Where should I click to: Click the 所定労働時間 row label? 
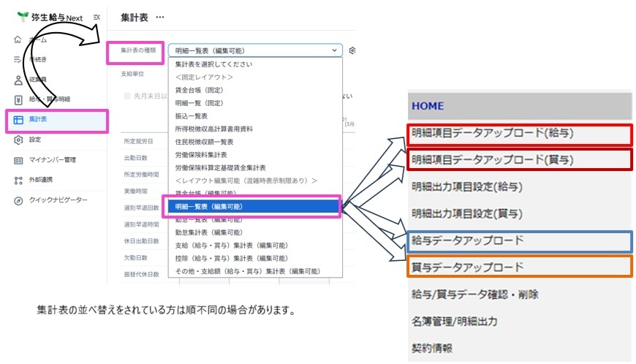click(x=141, y=174)
